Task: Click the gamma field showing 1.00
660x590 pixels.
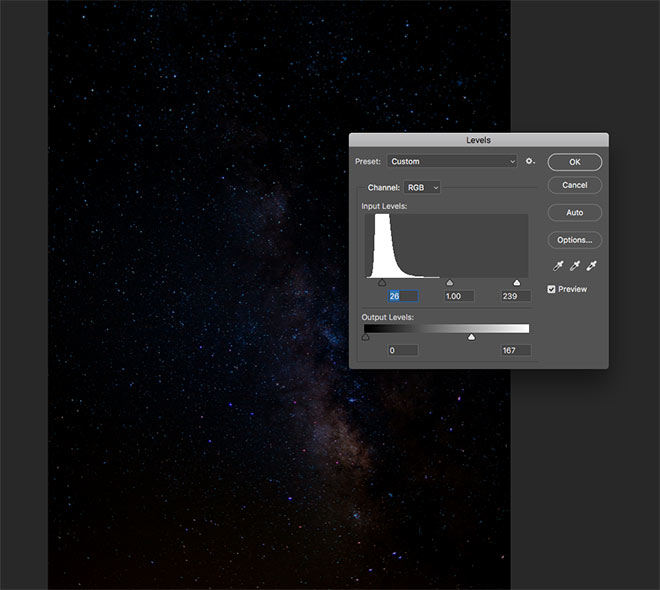Action: tap(459, 296)
